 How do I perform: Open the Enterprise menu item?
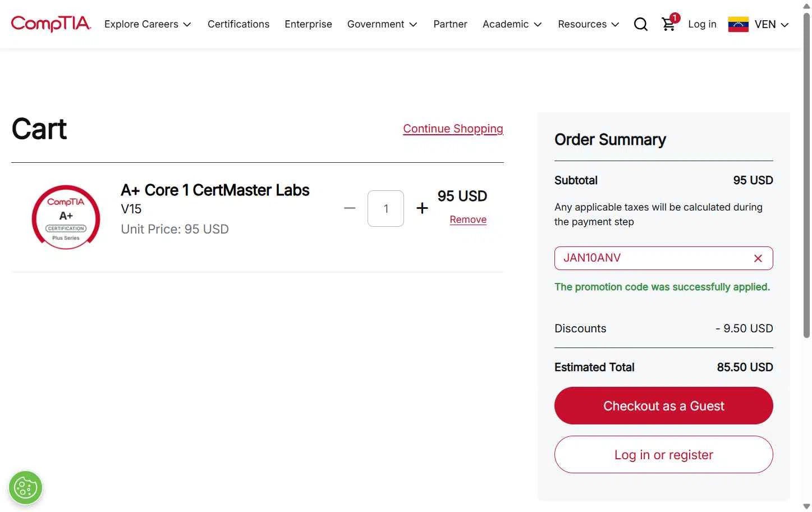pyautogui.click(x=308, y=24)
